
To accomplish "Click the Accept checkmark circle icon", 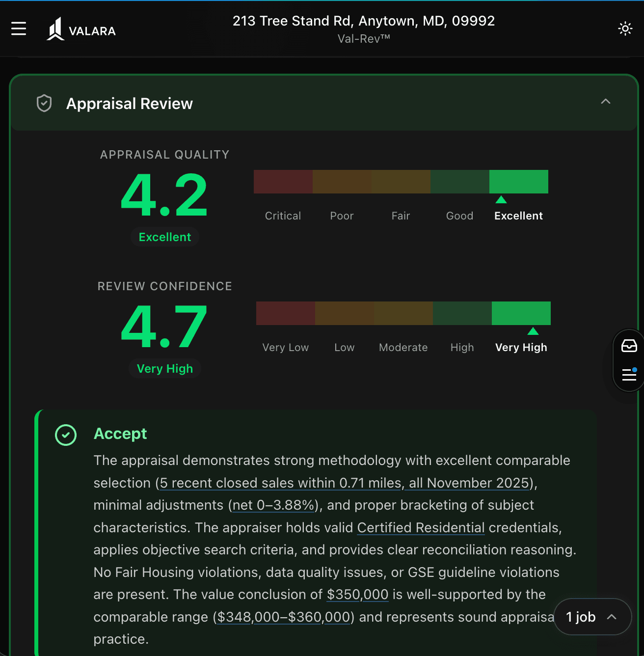I will tap(65, 435).
